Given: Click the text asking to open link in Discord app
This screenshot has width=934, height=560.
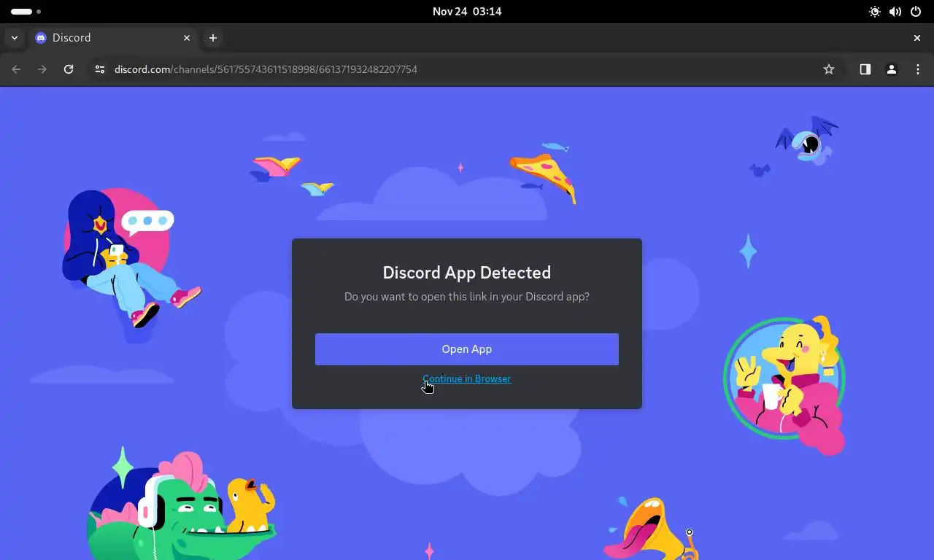Looking at the screenshot, I should click(467, 297).
